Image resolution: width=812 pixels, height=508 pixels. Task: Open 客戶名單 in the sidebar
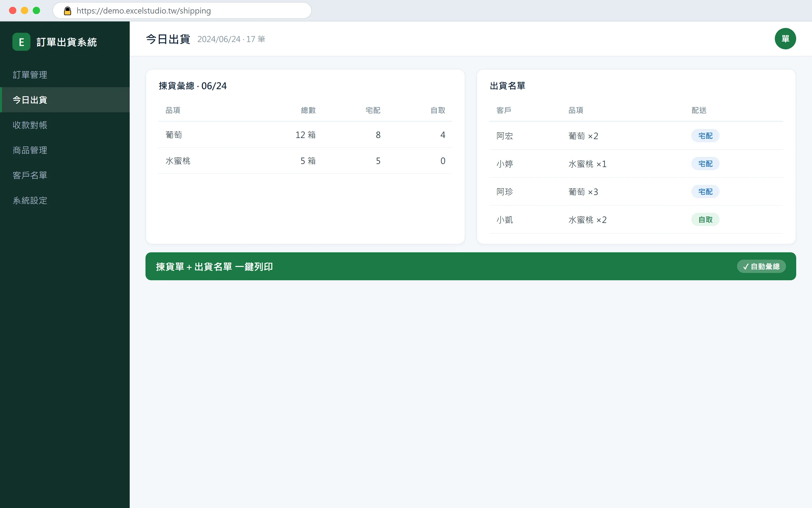coord(65,175)
